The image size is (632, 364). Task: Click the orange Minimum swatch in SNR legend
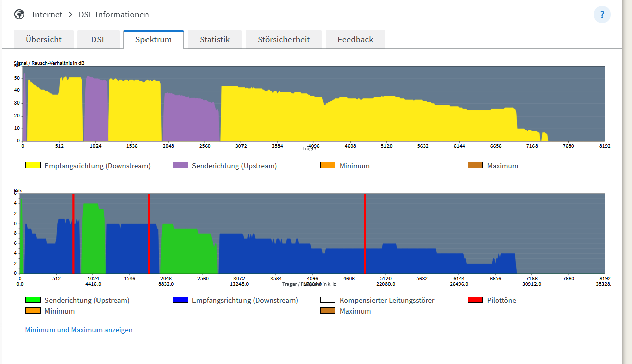click(328, 165)
